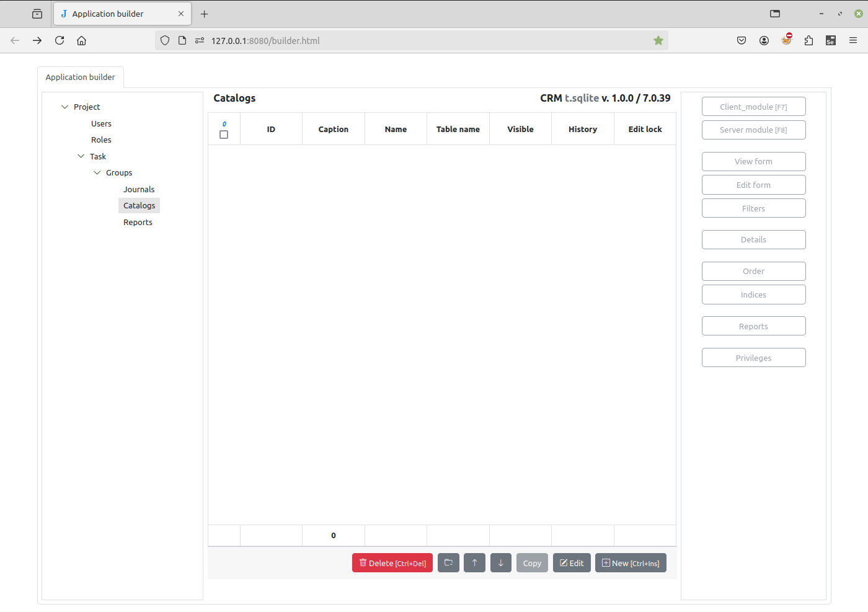Reload the page using browser refresh icon
The height and width of the screenshot is (612, 868).
60,40
